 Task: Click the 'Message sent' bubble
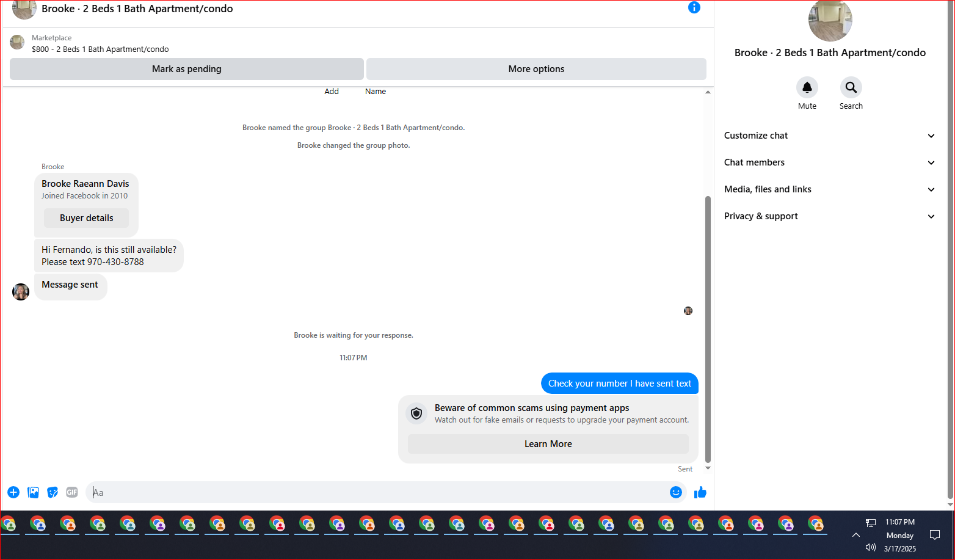coord(70,286)
